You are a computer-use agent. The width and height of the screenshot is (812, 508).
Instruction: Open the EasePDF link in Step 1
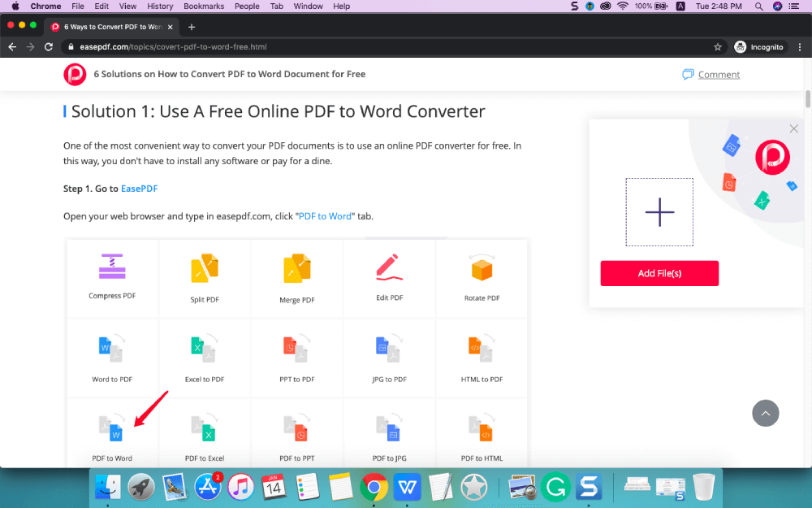pos(139,189)
